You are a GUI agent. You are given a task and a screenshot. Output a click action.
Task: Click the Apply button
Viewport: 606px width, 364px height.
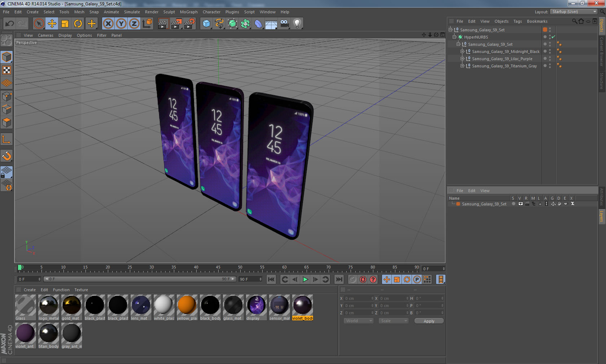[x=429, y=321]
